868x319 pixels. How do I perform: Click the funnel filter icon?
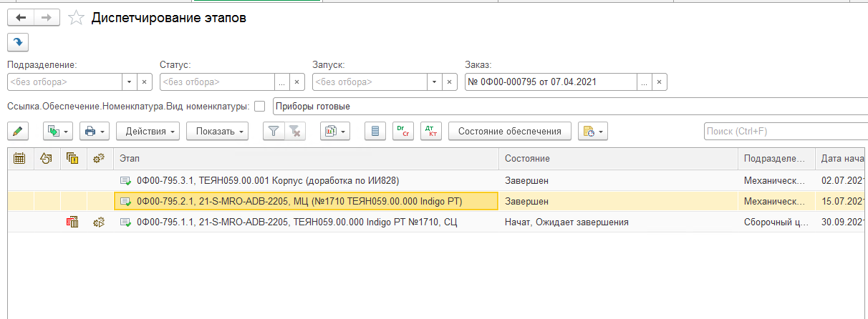[x=273, y=132]
